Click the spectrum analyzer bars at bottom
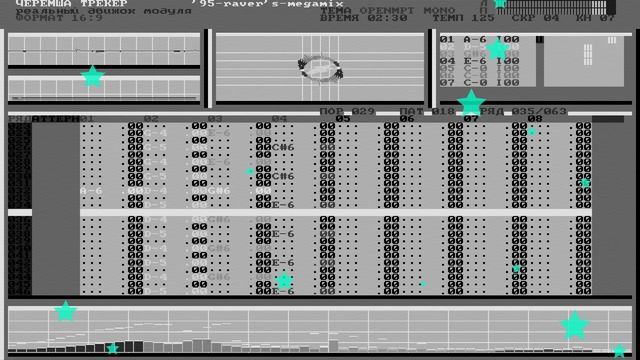 coord(320,331)
